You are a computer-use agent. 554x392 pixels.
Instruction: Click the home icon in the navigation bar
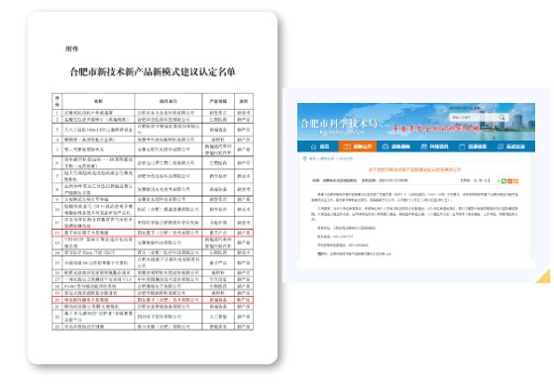314,147
